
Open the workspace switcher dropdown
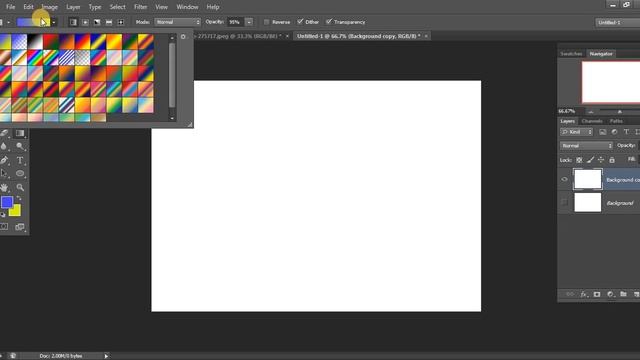point(618,22)
